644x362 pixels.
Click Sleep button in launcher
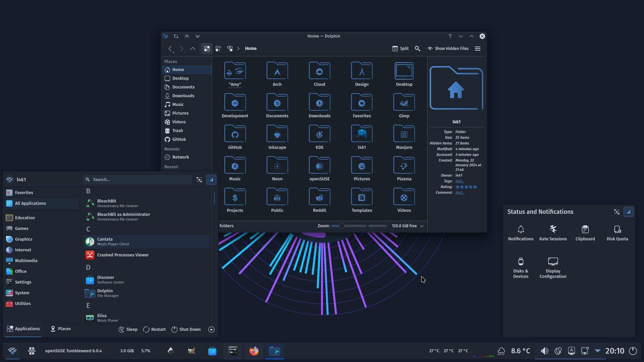[128, 329]
